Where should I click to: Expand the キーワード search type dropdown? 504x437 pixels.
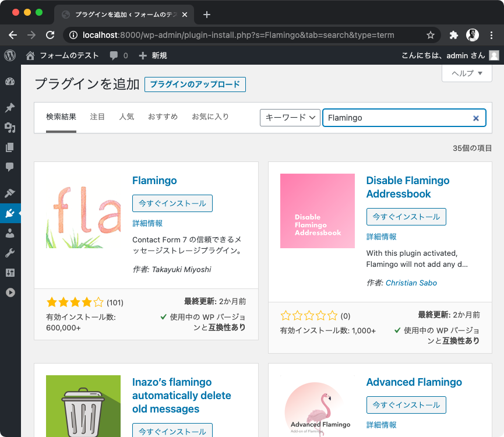pos(290,118)
